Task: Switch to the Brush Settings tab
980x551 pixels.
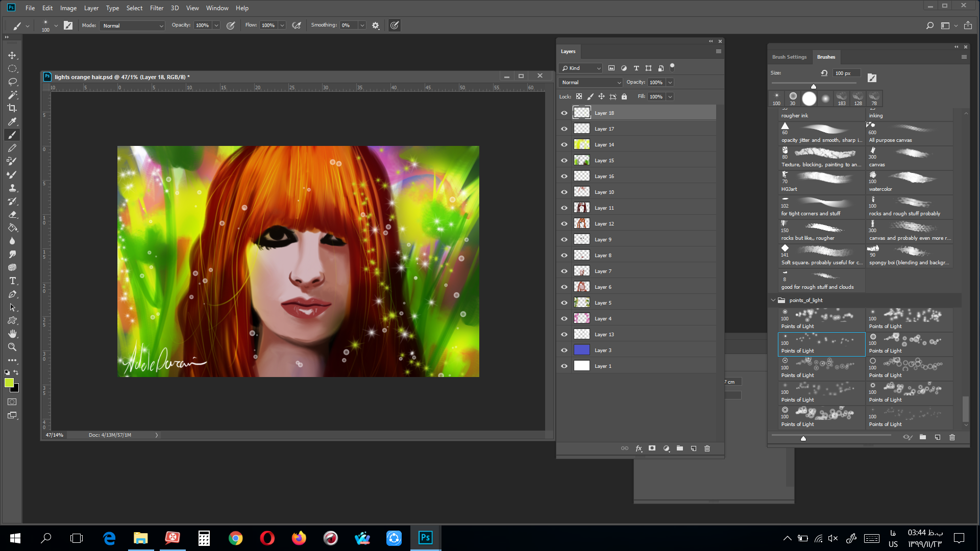Action: (x=789, y=57)
